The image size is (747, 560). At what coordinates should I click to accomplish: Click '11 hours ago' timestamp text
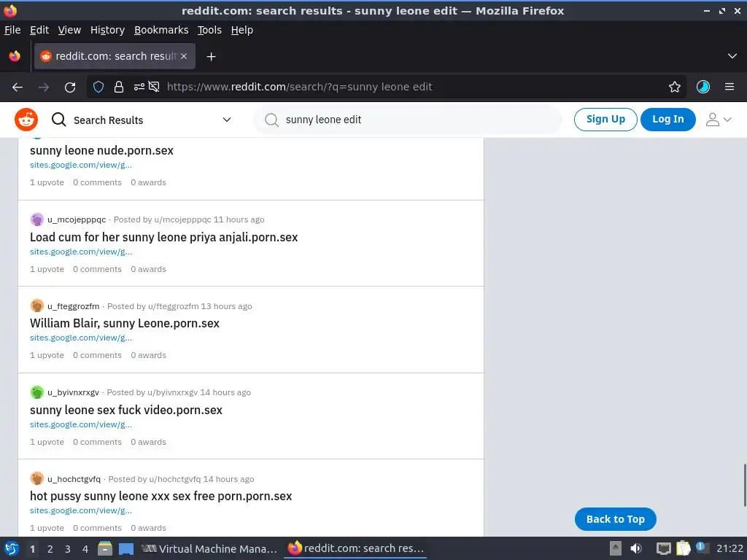pos(239,219)
